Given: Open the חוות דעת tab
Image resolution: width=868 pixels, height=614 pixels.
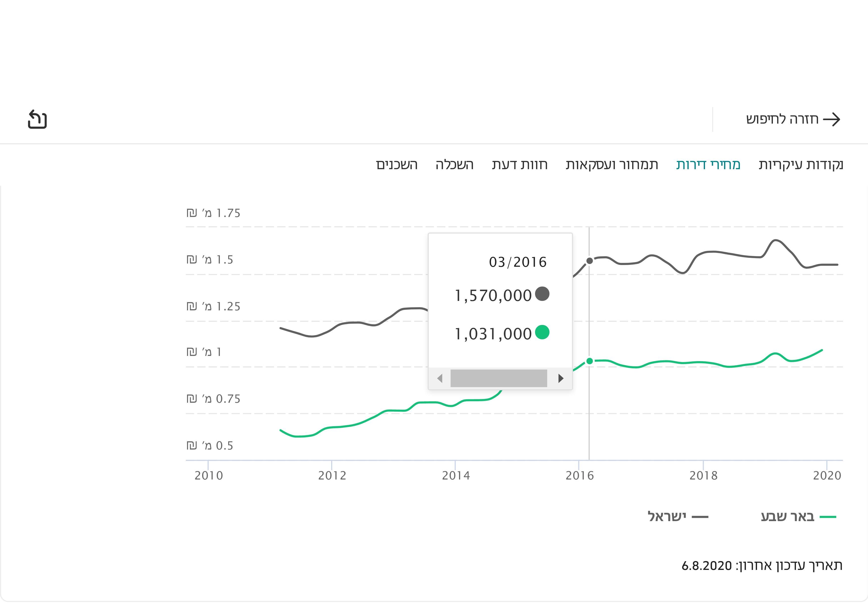Looking at the screenshot, I should click(x=519, y=165).
